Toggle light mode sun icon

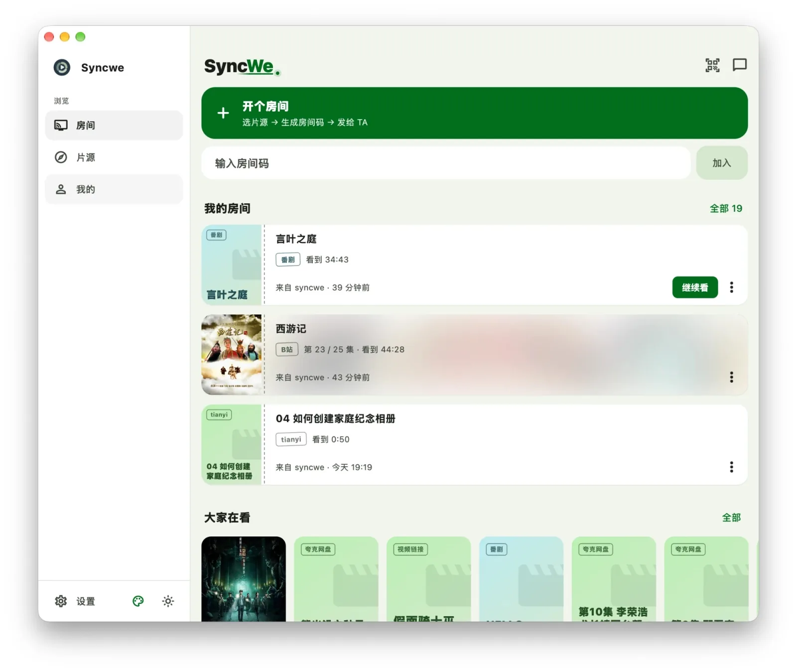(x=168, y=601)
